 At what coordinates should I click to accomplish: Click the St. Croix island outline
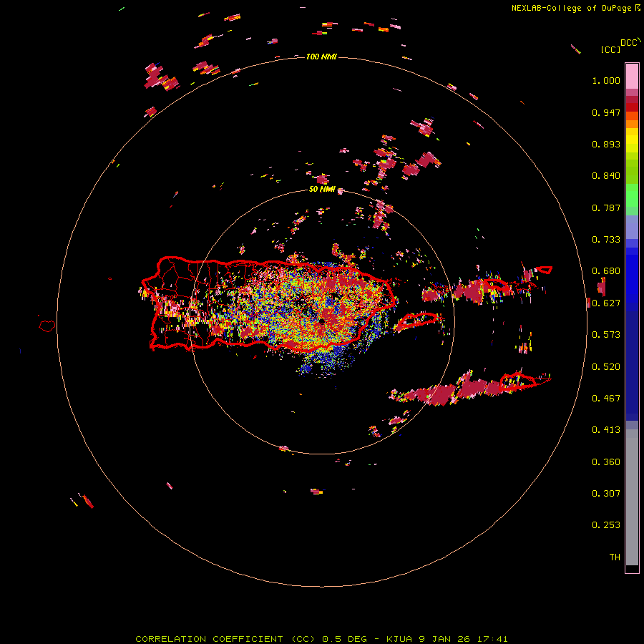pyautogui.click(x=519, y=381)
